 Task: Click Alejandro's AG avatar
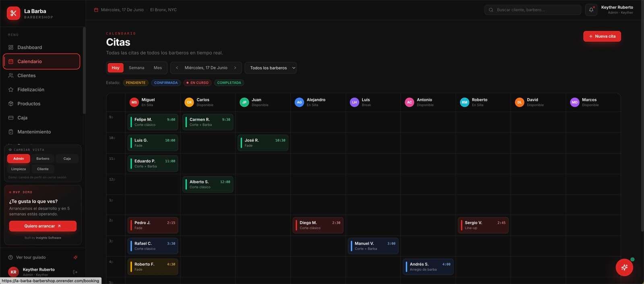[299, 102]
